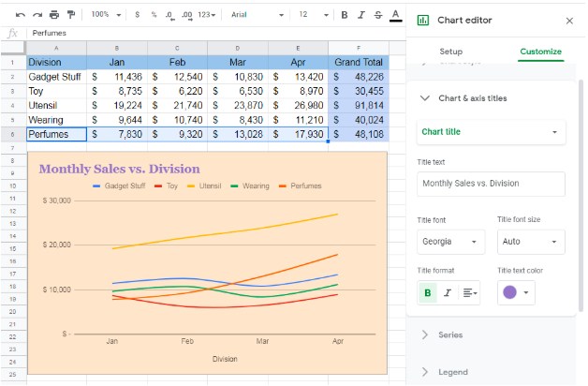Viewport: 588px width, 386px height.
Task: Switch to the Customize tab
Action: (540, 52)
